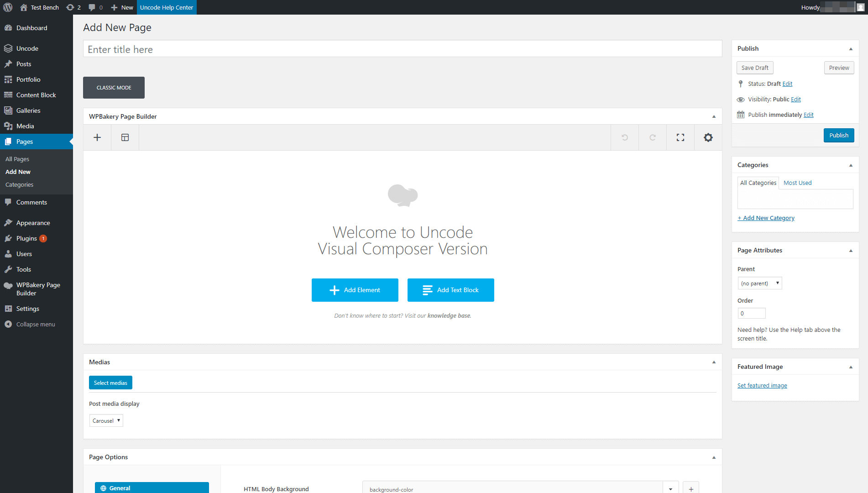Open the WordPress logo menu
The width and height of the screenshot is (868, 493).
pos(8,7)
